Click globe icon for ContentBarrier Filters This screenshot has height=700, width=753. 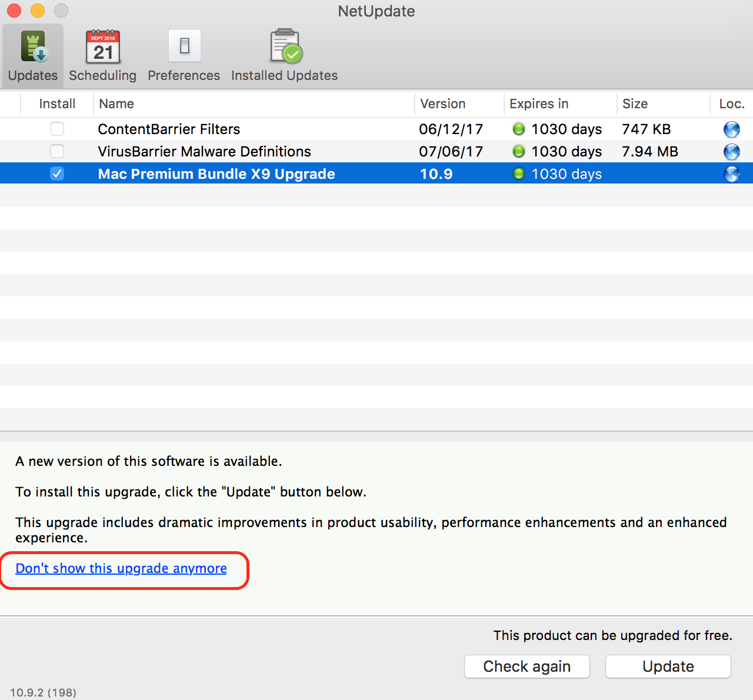[732, 129]
